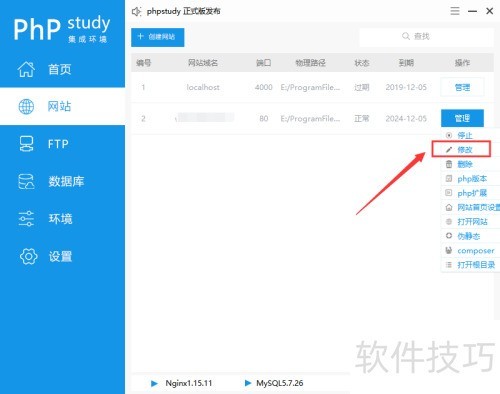This screenshot has width=500, height=394.
Task: Click the magnifier search icon
Action: click(406, 36)
